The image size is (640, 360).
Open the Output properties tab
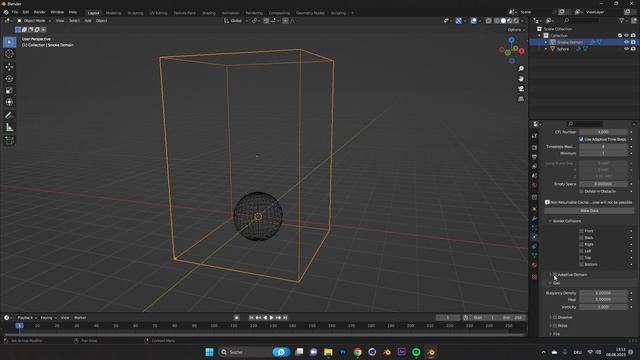534,157
